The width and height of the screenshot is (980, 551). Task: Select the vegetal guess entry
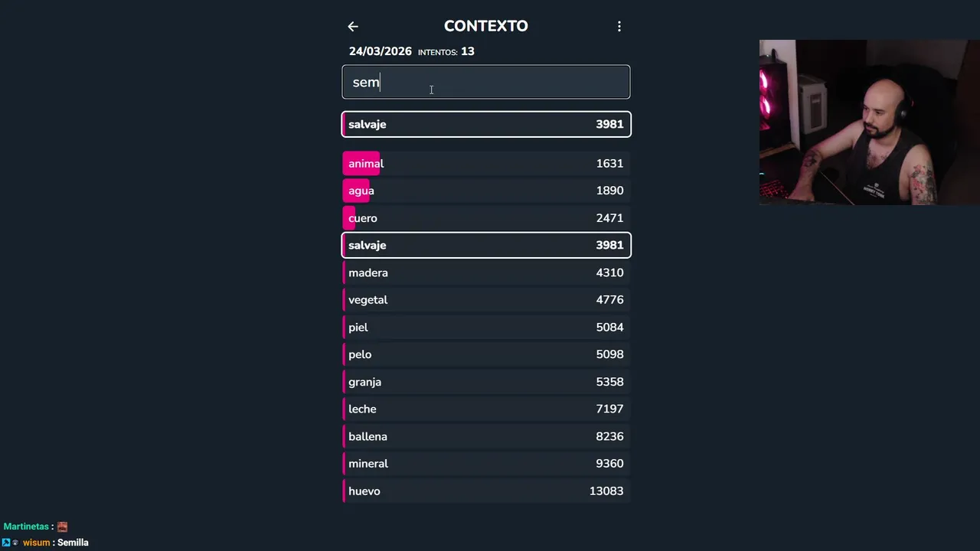[x=486, y=300]
